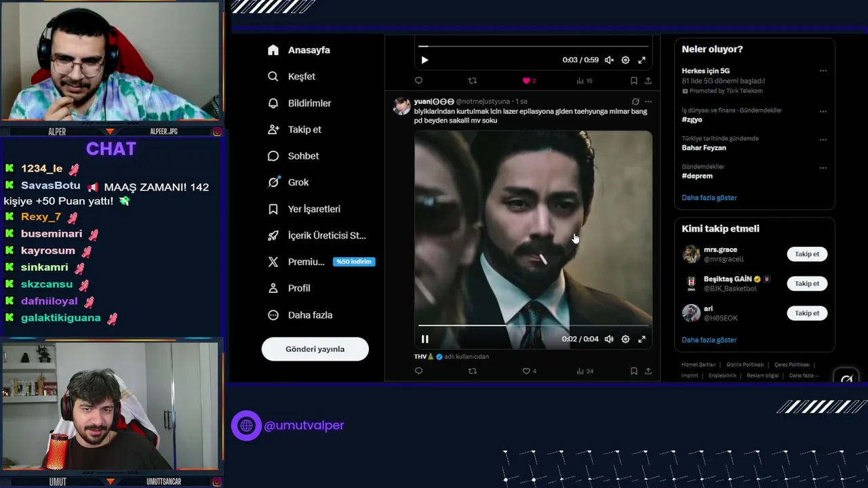Click the %50 indirim badge
Viewport: 868px width, 488px height.
(x=354, y=262)
